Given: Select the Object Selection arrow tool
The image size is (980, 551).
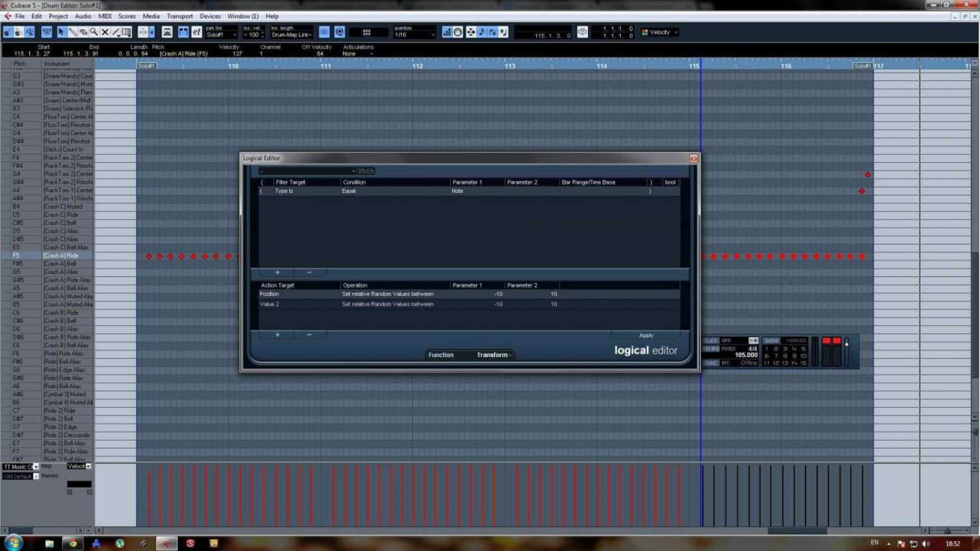Looking at the screenshot, I should pos(61,32).
